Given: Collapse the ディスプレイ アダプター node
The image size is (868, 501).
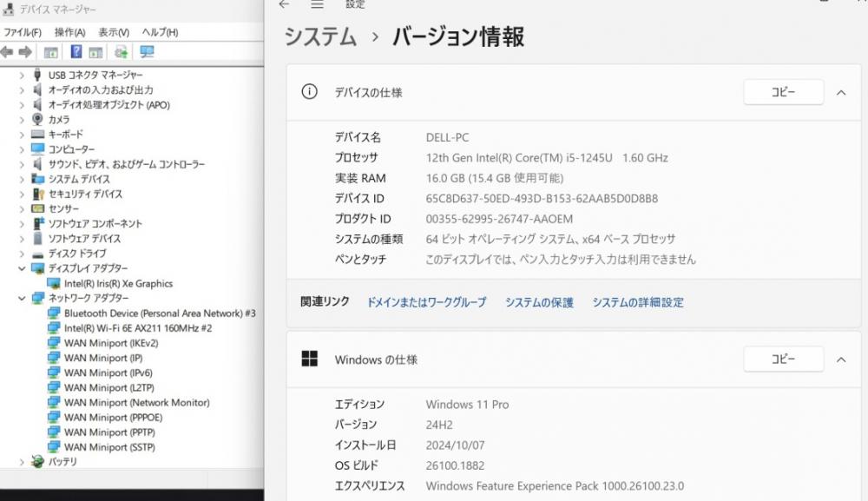Looking at the screenshot, I should pos(22,268).
